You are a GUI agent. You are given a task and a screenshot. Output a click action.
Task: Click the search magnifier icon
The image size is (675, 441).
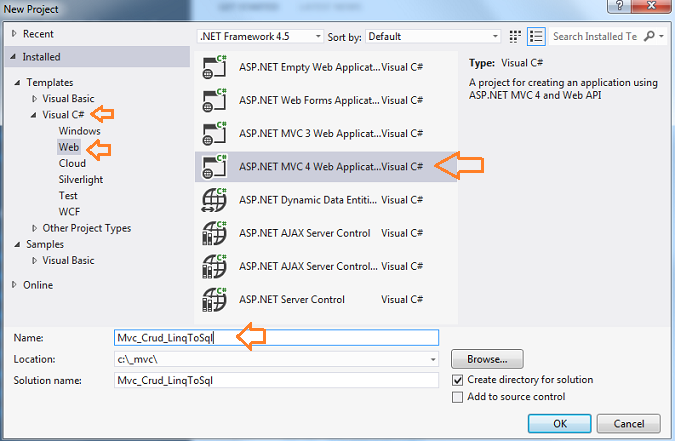click(x=649, y=36)
